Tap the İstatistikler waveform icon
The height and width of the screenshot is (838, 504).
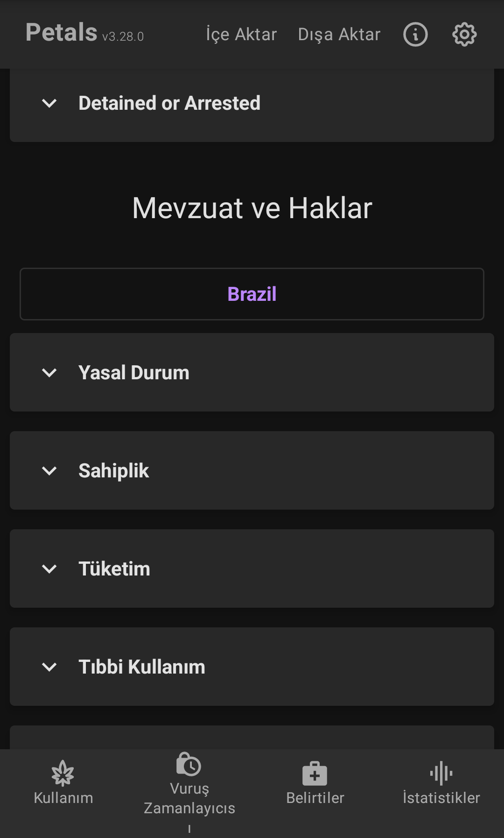tap(441, 773)
